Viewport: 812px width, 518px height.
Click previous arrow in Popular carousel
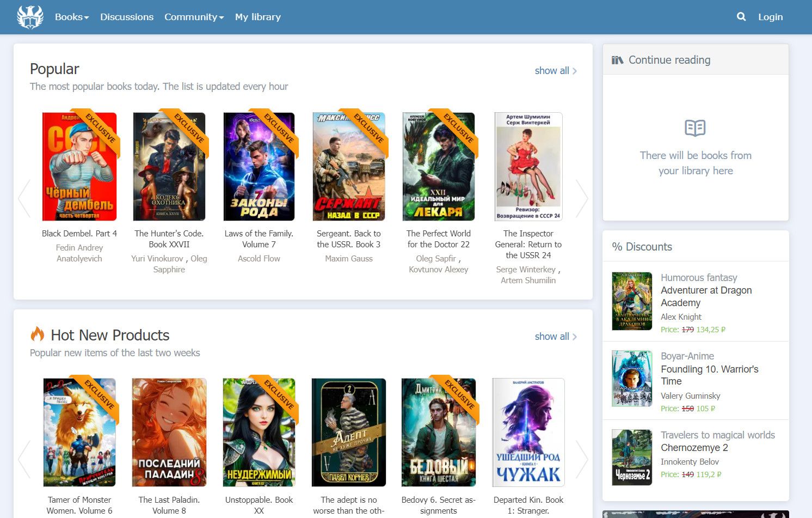pos(23,198)
